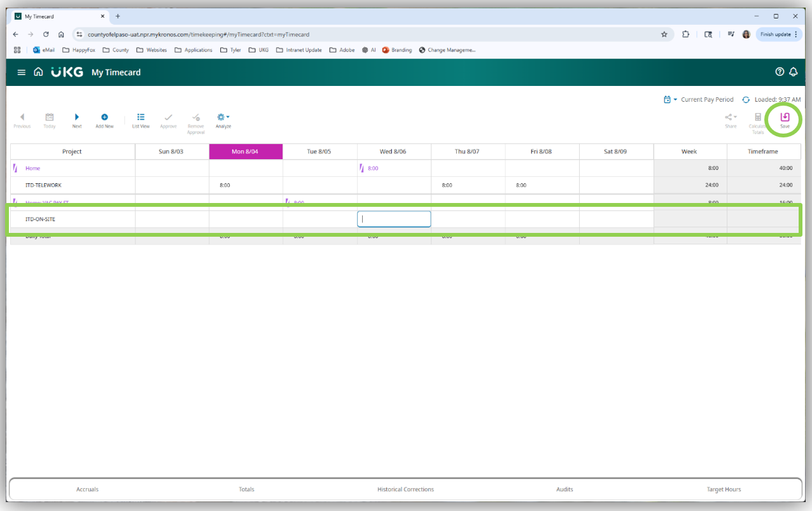Select the Wed 8/06 column header
The image size is (812, 511).
coord(394,151)
